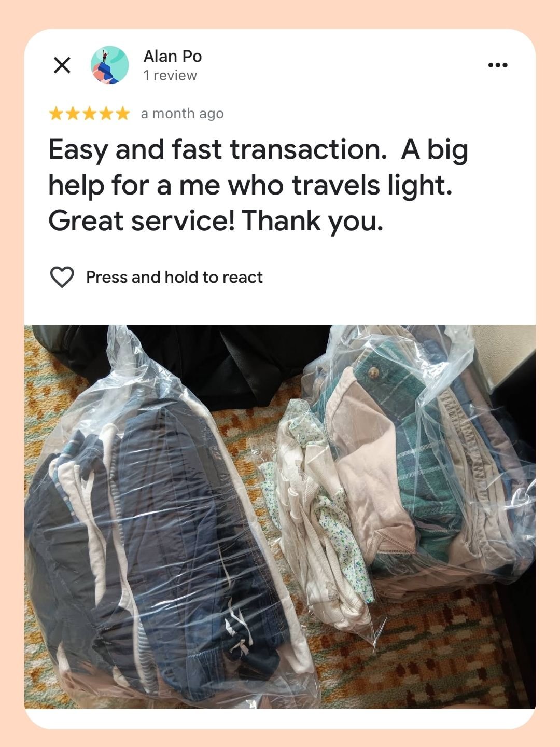Open the three-dot more options menu
560x747 pixels.
pyautogui.click(x=498, y=65)
